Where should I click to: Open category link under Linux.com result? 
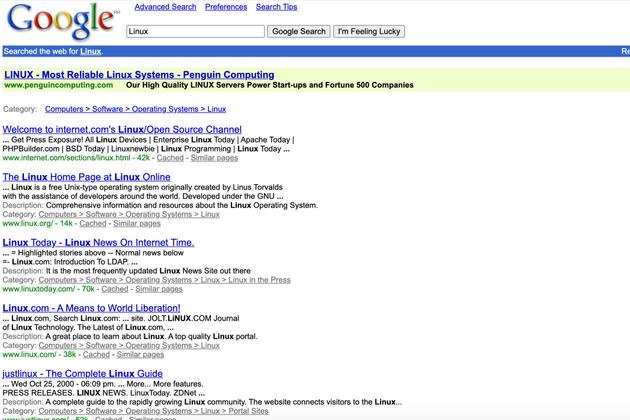point(129,345)
